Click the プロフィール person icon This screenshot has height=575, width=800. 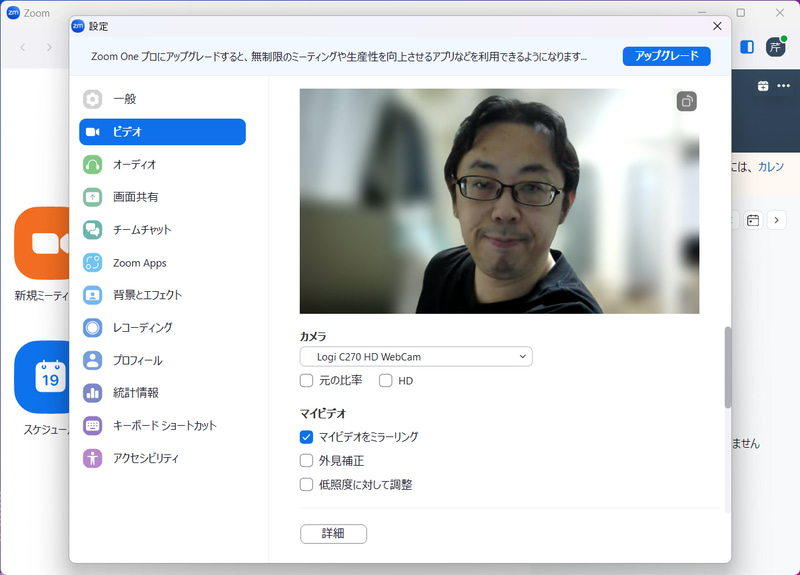tap(92, 360)
